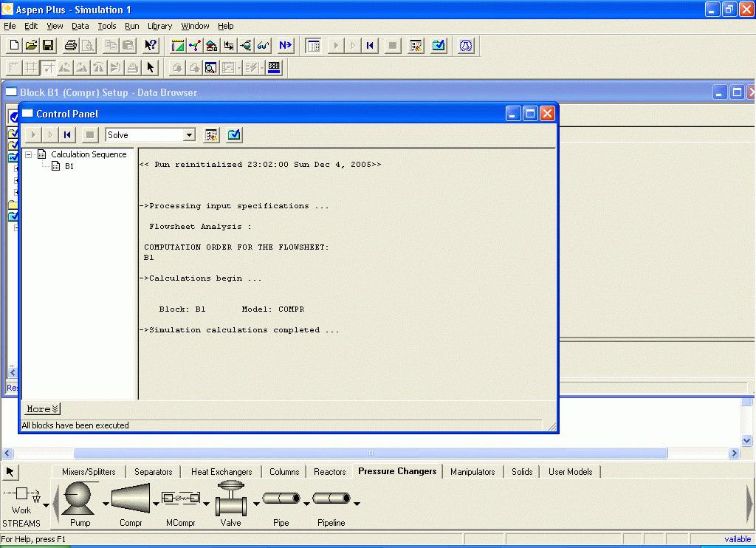Save the simulation with the floppy icon
Viewport: 756px width, 548px height.
(x=48, y=45)
